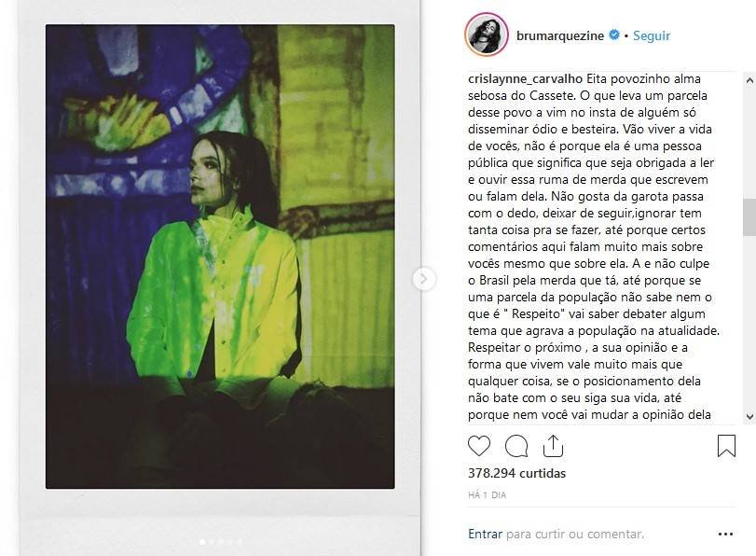Open comments via the speech bubble icon
756x556 pixels.
(516, 446)
